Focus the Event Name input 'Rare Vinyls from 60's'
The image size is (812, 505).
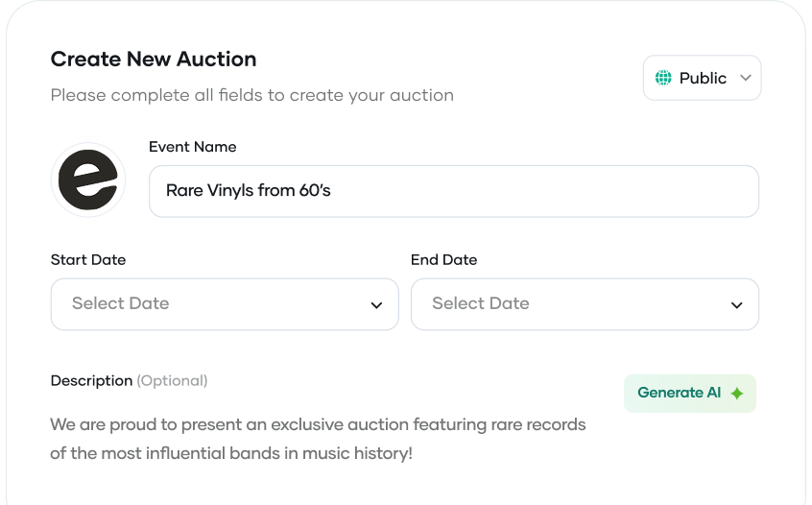click(453, 191)
